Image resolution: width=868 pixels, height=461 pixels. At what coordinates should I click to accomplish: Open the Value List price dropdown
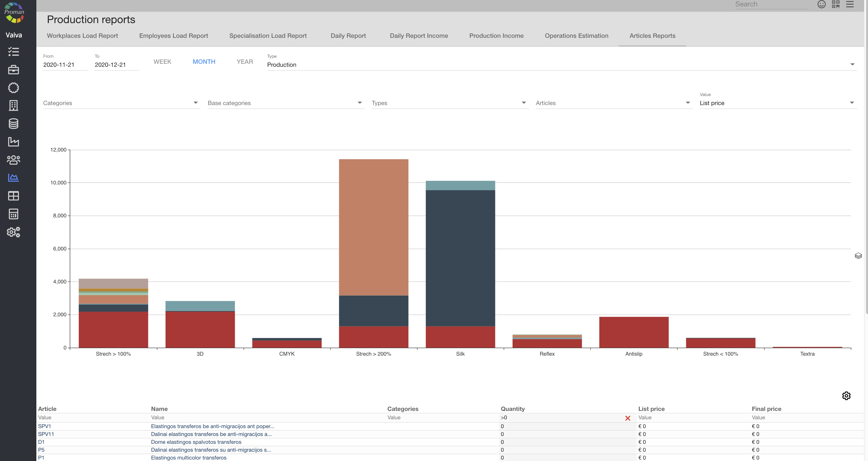click(778, 103)
